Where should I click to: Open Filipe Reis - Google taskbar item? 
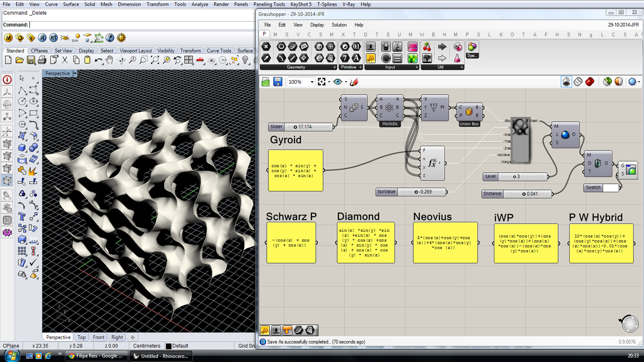tap(97, 356)
